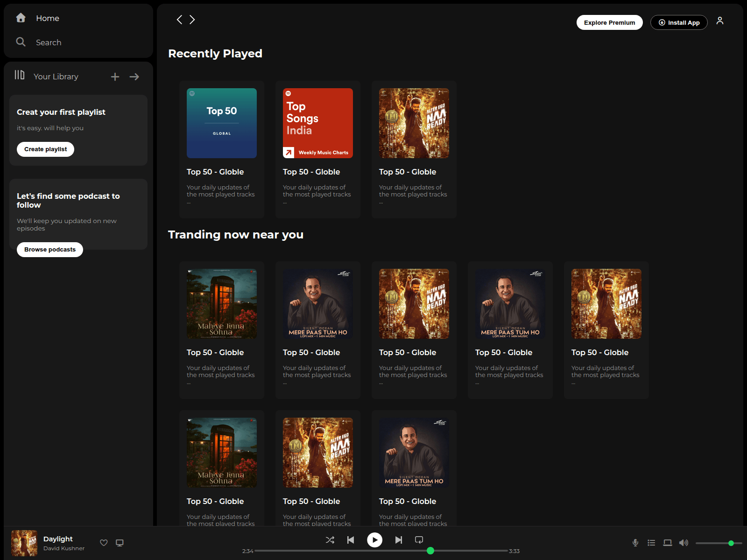Click the play button
Viewport: 747px width, 560px height.
374,540
